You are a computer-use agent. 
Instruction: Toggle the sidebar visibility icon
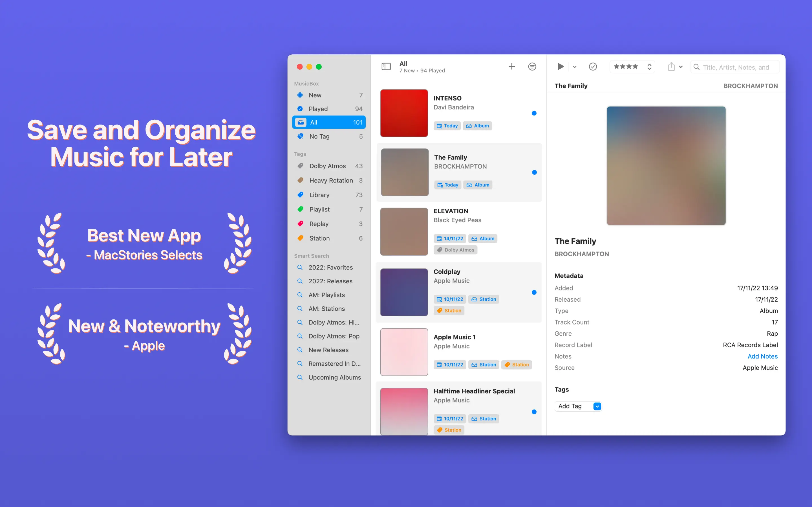[x=386, y=67]
